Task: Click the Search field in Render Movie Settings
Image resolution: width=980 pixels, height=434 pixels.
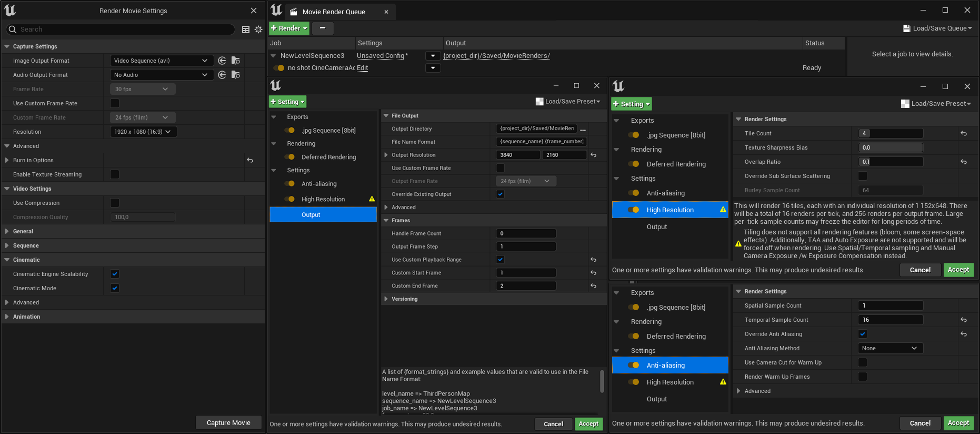Action: [121, 29]
